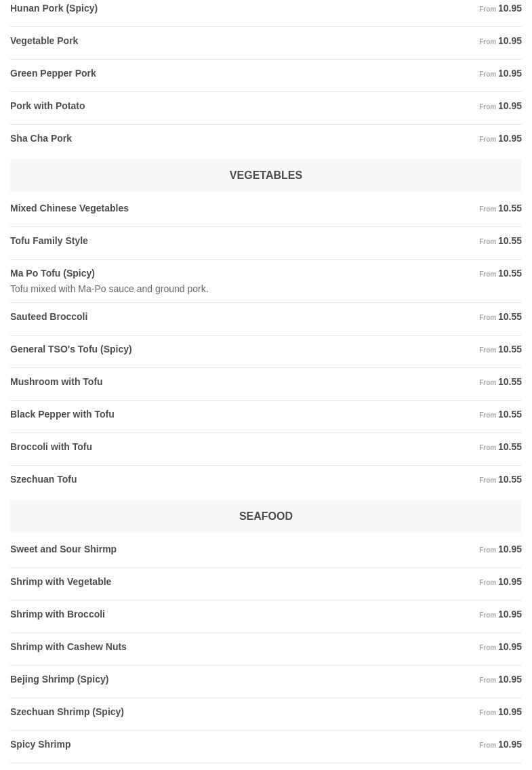Screen dimensions: 532x770
Task: Choose Broccoli with Tofu
Action: pyautogui.click(x=51, y=447)
